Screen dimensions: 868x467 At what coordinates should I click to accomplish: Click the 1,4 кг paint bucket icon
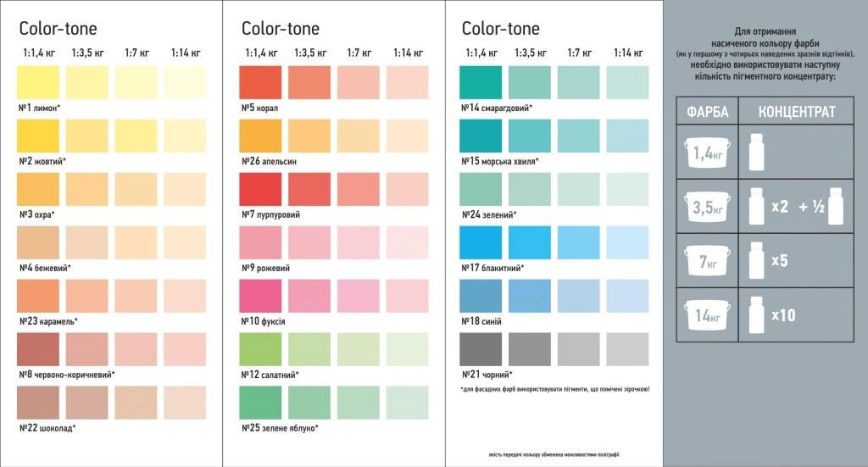(706, 153)
